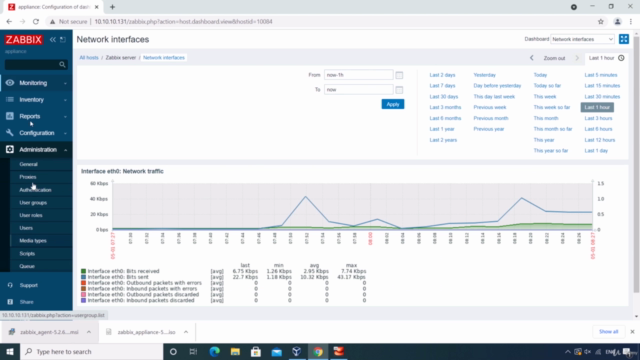This screenshot has width=640, height=360.
Task: Click the To field containing now
Action: click(x=358, y=90)
